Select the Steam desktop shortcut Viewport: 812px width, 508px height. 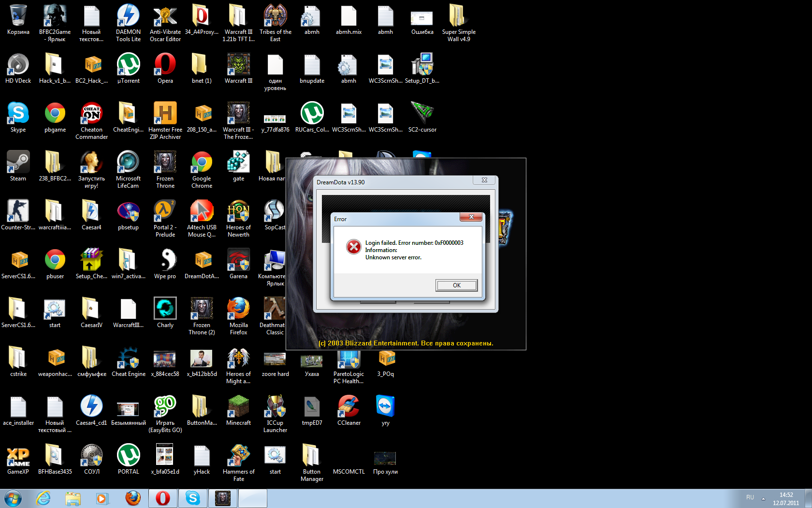click(x=18, y=166)
